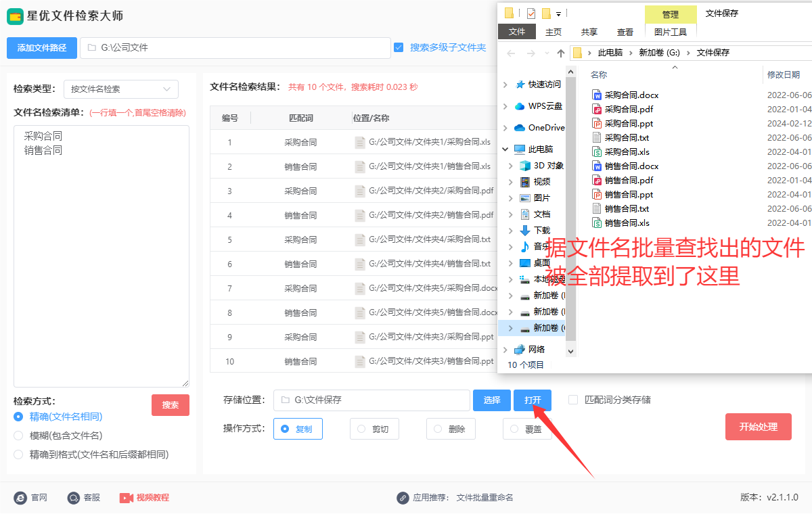
Task: Click file icon of 采购合同.pdf in Explorer
Action: [597, 109]
